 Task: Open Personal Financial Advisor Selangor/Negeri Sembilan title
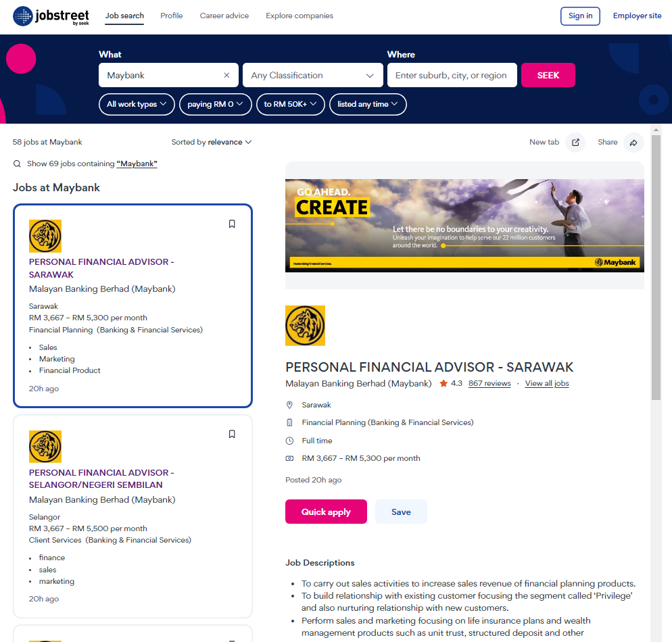click(101, 479)
